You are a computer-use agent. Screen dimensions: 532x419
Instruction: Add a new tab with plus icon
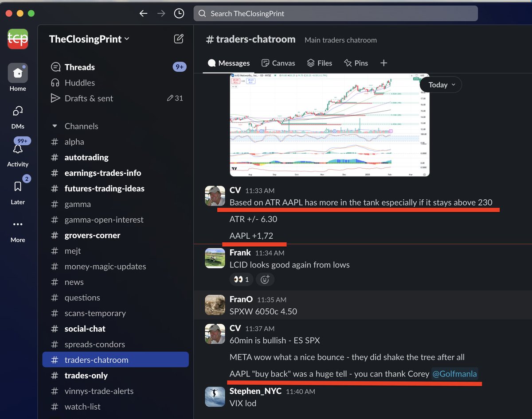coord(384,63)
